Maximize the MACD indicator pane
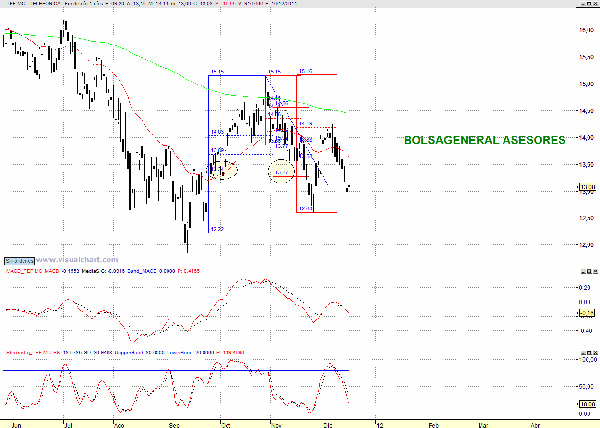Screen dimensions: 600x428 [589, 271]
